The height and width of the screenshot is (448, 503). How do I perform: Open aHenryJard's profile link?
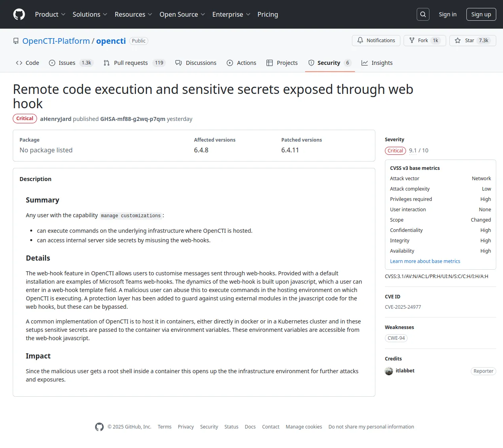(56, 119)
